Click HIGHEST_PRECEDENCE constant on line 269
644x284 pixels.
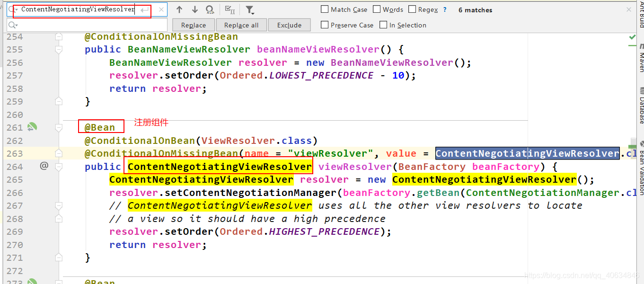(x=324, y=231)
